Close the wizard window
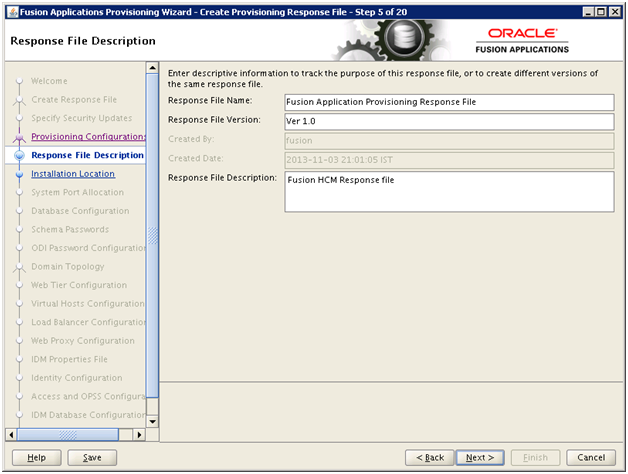Viewport: 628px width, 474px height. pos(615,12)
